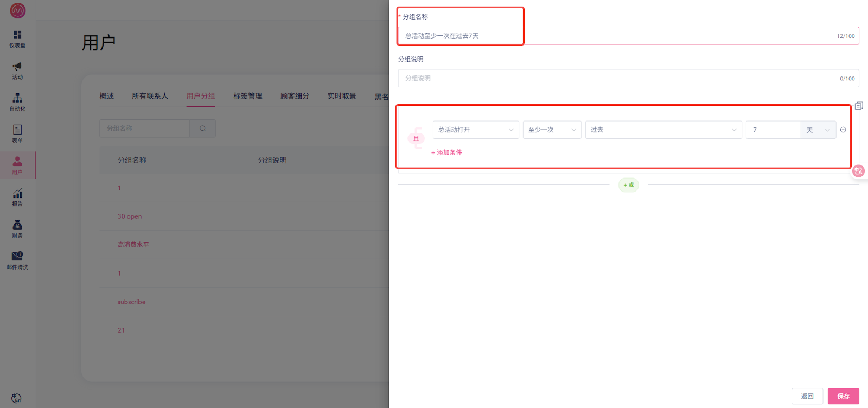
Task: Expand the 天 time unit dropdown
Action: (818, 130)
